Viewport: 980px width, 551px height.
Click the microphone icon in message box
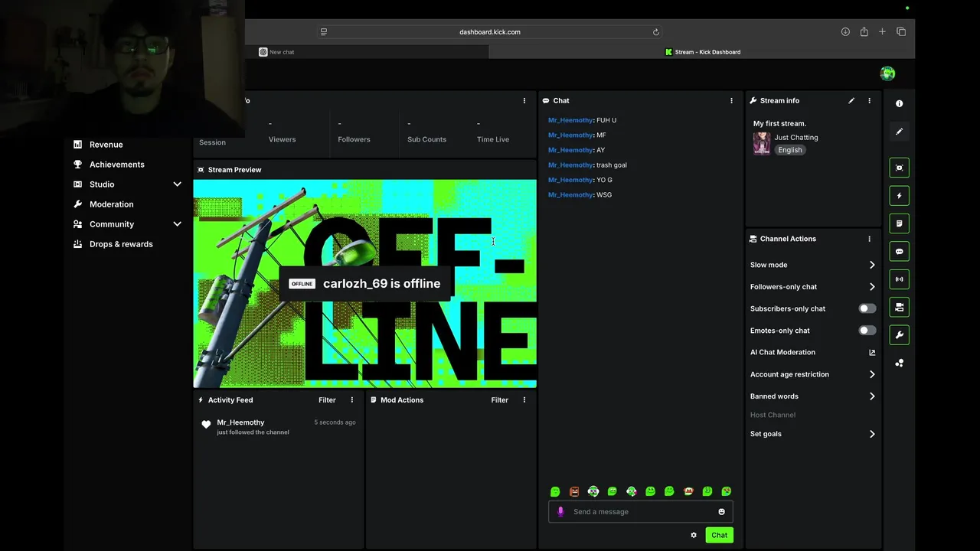[560, 512]
